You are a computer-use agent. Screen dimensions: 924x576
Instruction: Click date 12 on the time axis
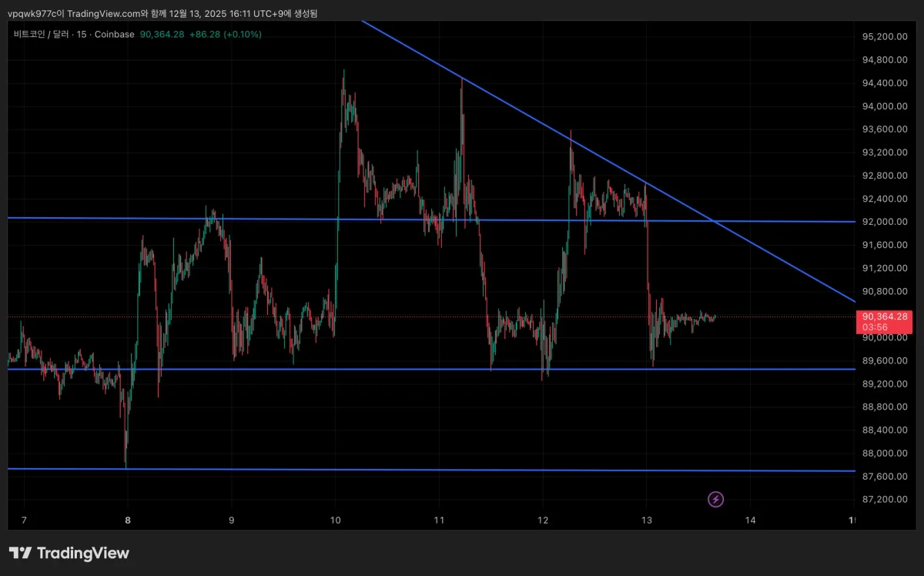(x=543, y=520)
